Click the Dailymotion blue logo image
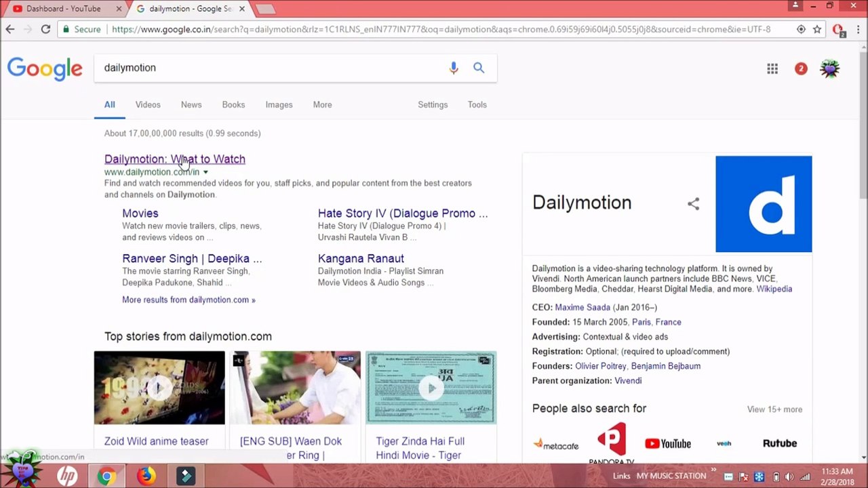Image resolution: width=868 pixels, height=488 pixels. pyautogui.click(x=764, y=204)
